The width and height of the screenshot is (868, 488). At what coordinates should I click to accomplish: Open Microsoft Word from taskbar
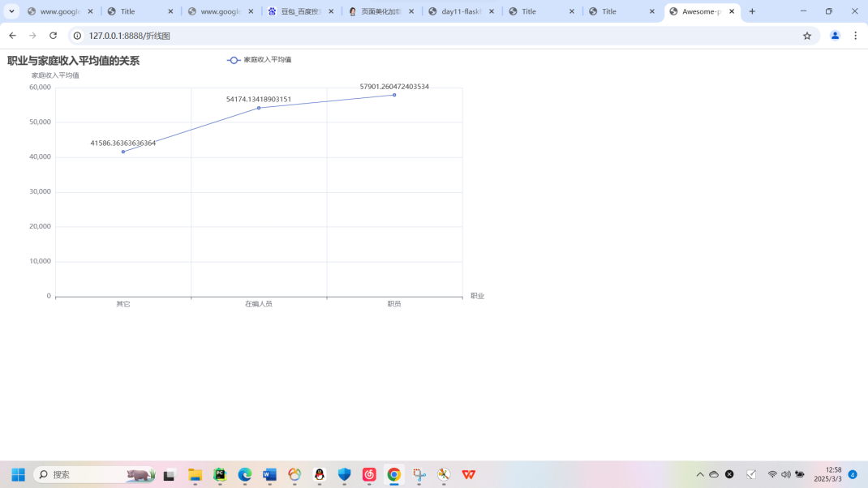269,475
